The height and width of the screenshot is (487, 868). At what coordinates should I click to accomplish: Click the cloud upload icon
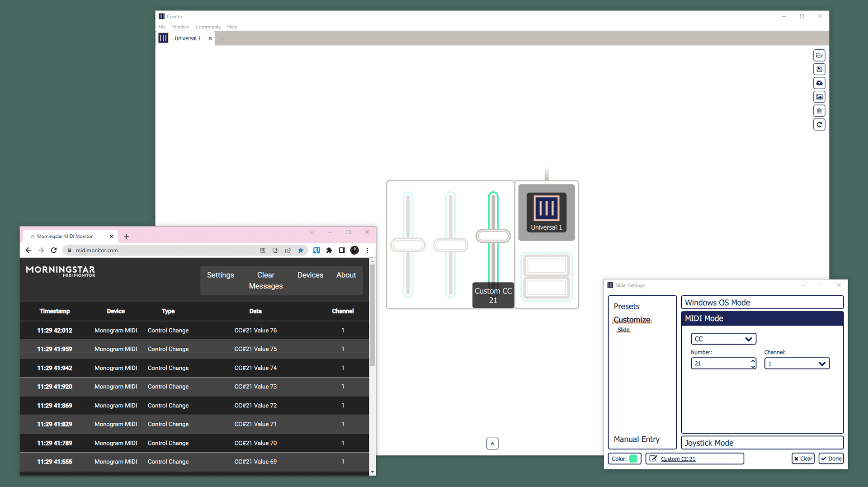[x=819, y=83]
